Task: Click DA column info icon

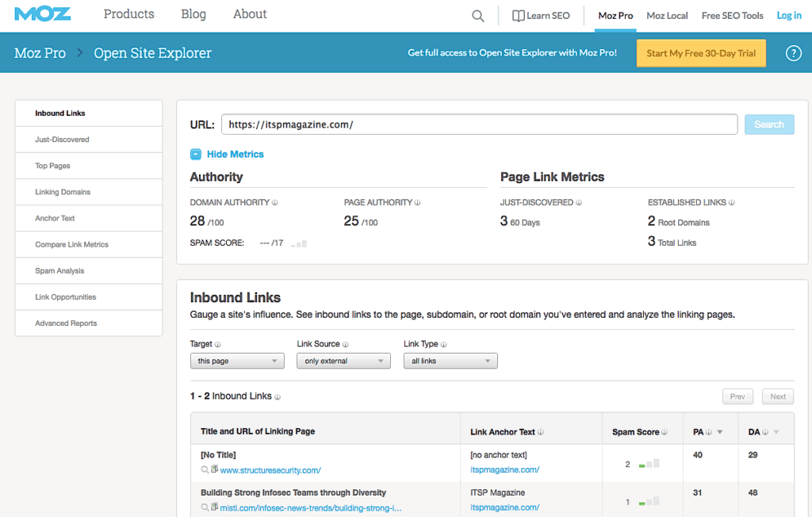Action: [765, 432]
